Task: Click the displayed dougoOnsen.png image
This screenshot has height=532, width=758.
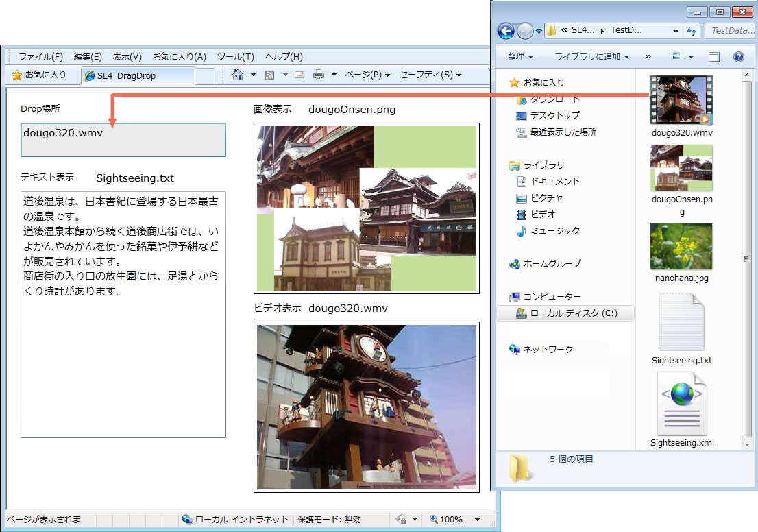Action: tap(367, 208)
